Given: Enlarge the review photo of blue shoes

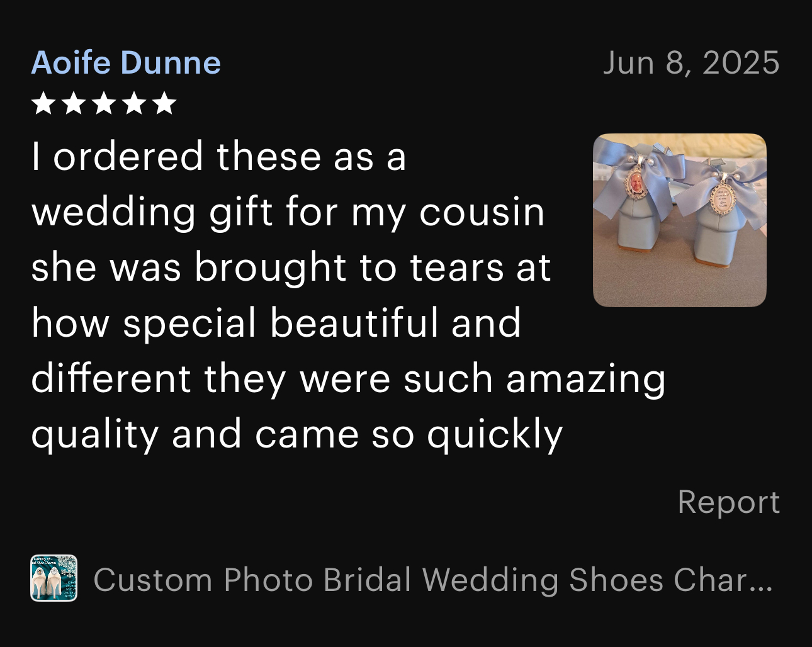Looking at the screenshot, I should 680,220.
